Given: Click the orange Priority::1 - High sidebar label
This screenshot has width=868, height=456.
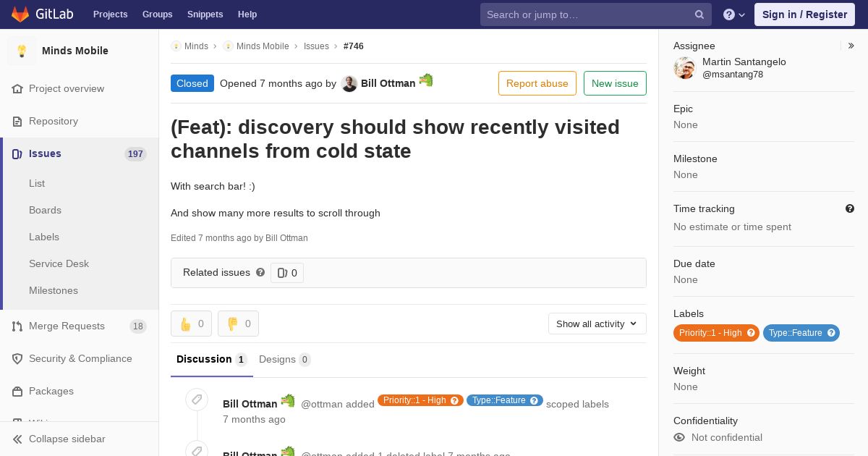Looking at the screenshot, I should 716,333.
